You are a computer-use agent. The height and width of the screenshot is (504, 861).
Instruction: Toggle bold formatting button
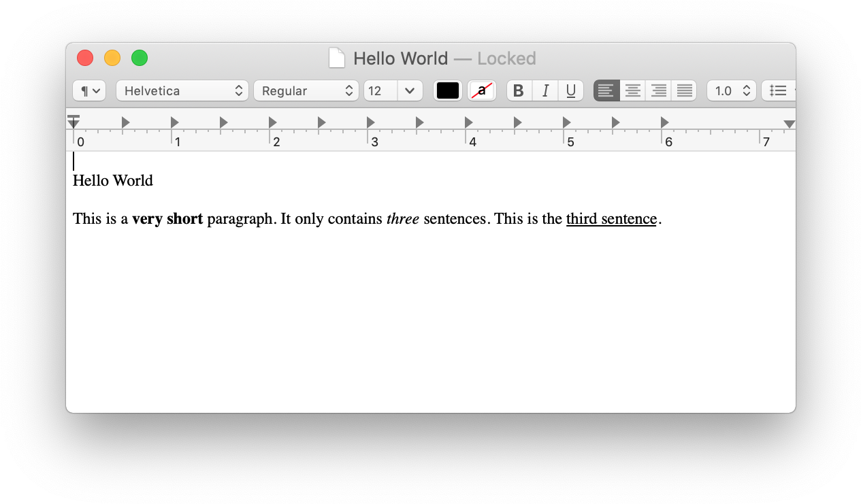click(x=519, y=90)
